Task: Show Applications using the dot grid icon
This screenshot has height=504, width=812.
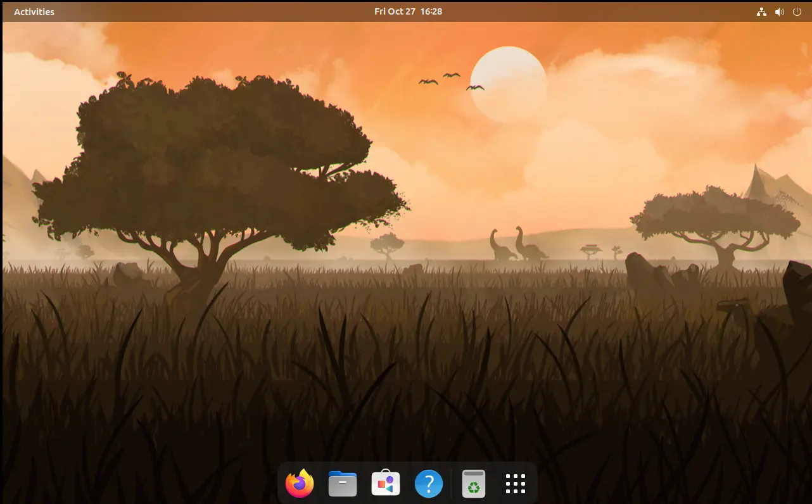Action: [516, 484]
